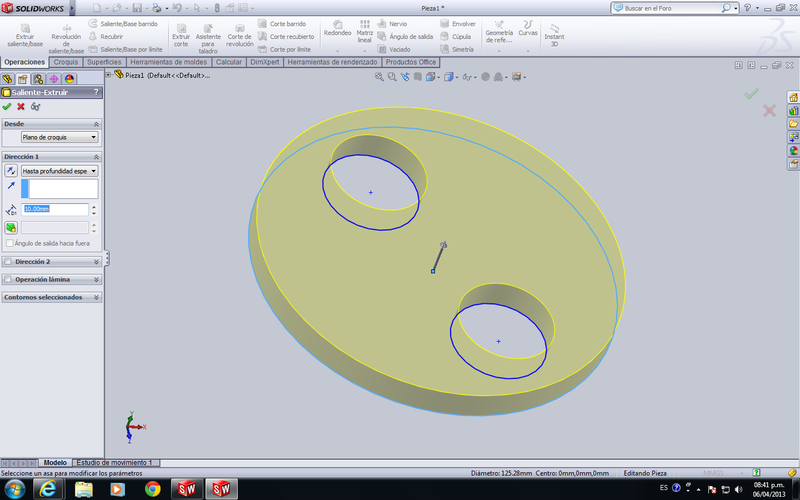Open Internet Explorer from taskbar

(x=47, y=489)
